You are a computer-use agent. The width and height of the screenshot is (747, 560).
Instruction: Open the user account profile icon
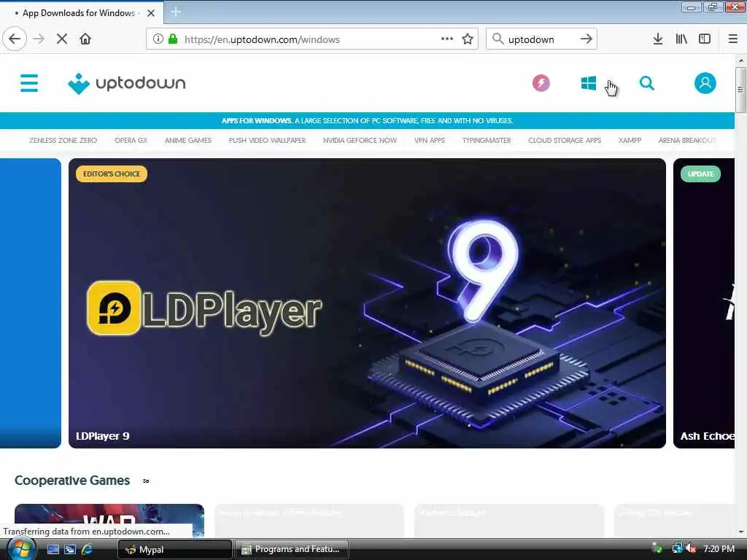[x=705, y=83]
